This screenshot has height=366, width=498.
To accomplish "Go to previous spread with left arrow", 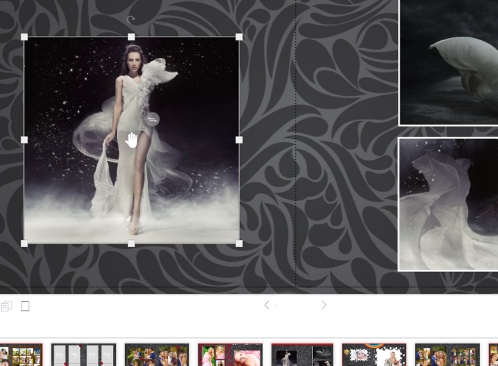I will (267, 305).
